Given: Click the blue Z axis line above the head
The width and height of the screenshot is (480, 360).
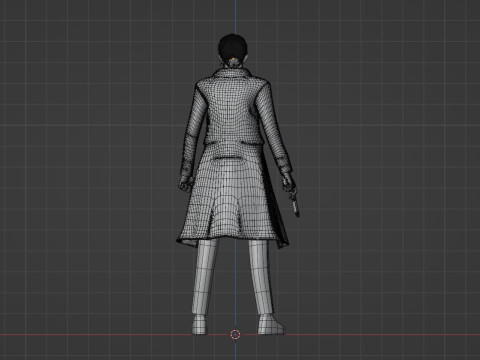Looking at the screenshot, I should 235,17.
